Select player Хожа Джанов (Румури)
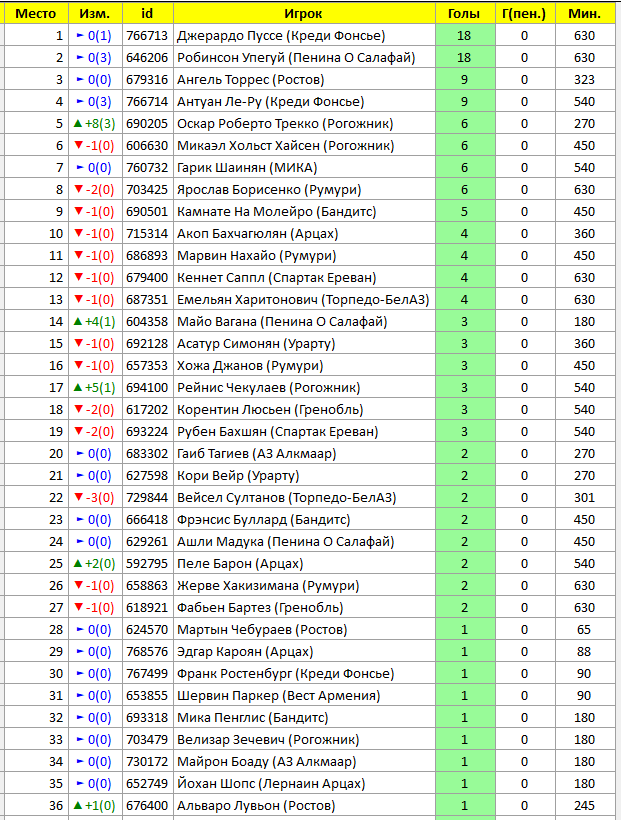The image size is (621, 820). tap(250, 366)
